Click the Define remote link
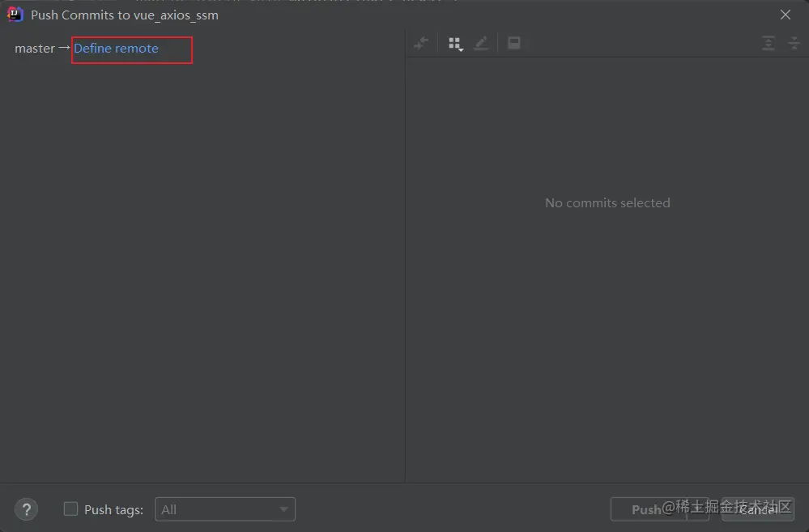Screen dimensions: 809x532 pos(116,49)
